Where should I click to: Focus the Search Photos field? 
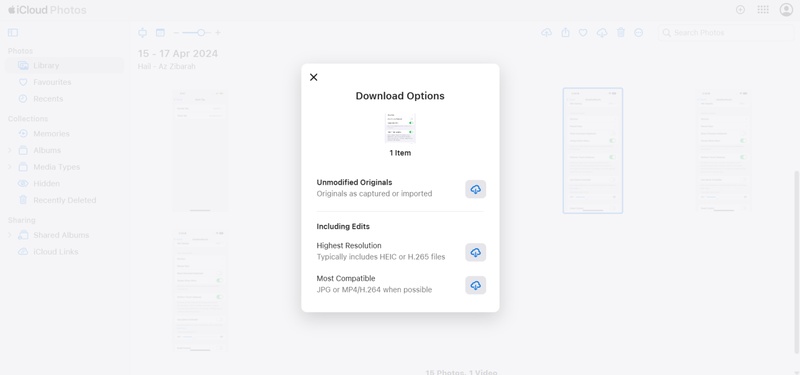click(x=726, y=33)
